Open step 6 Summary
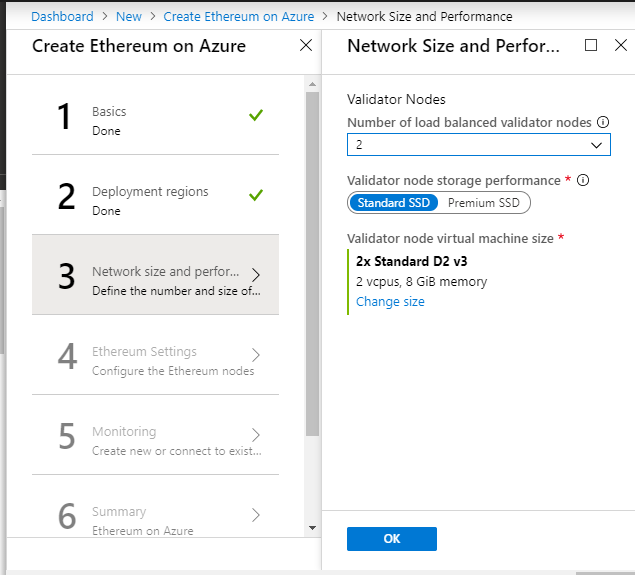Image resolution: width=635 pixels, height=575 pixels. tap(156, 507)
